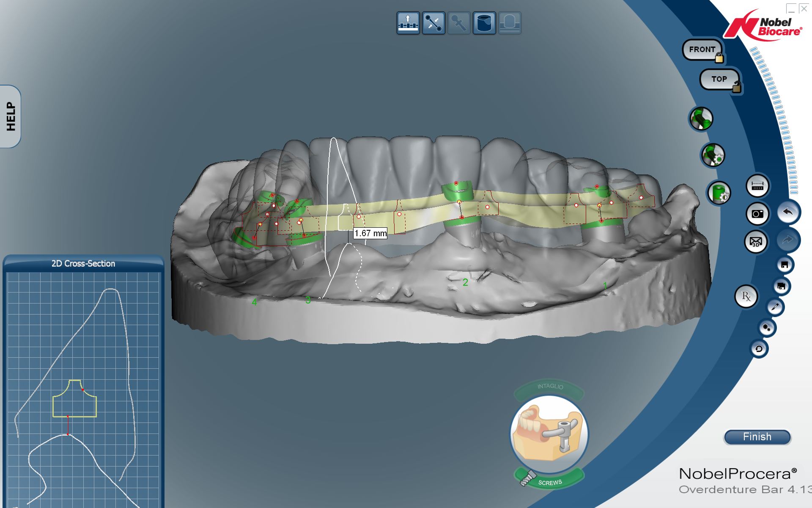Click the bar height arrow tool icon
Image resolution: width=812 pixels, height=508 pixels.
(408, 23)
